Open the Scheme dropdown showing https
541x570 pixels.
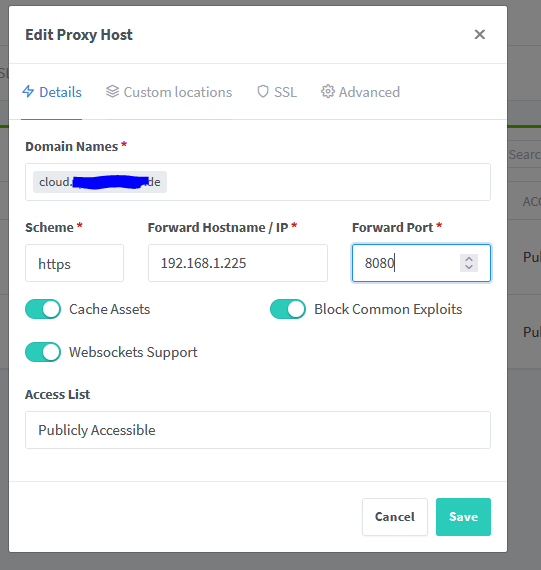pos(75,263)
